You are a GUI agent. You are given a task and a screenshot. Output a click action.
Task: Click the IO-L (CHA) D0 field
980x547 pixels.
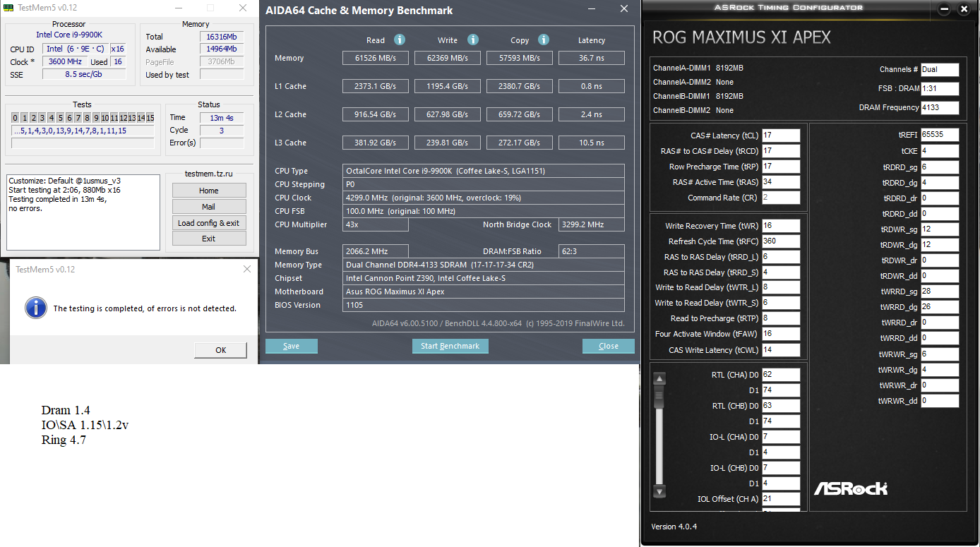pos(781,437)
